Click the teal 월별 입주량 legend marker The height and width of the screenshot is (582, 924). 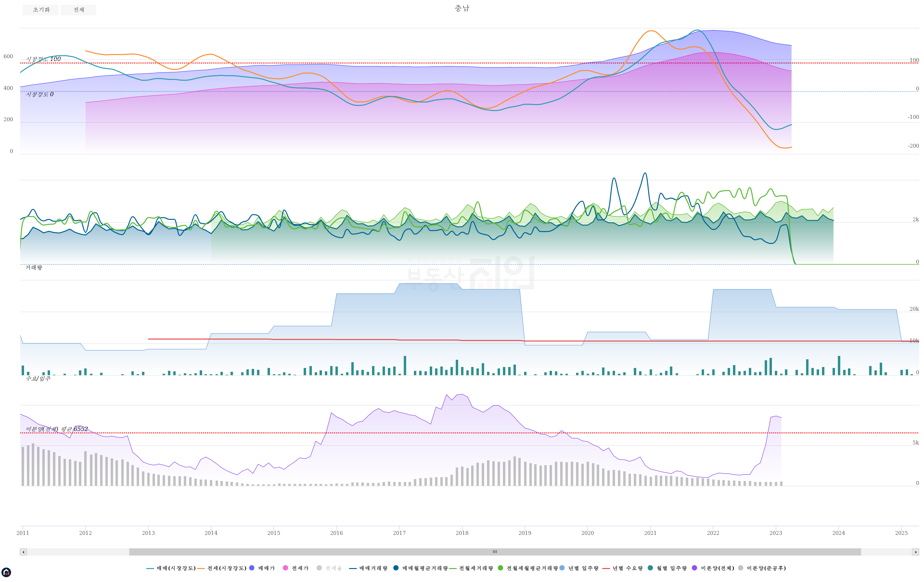pyautogui.click(x=650, y=568)
